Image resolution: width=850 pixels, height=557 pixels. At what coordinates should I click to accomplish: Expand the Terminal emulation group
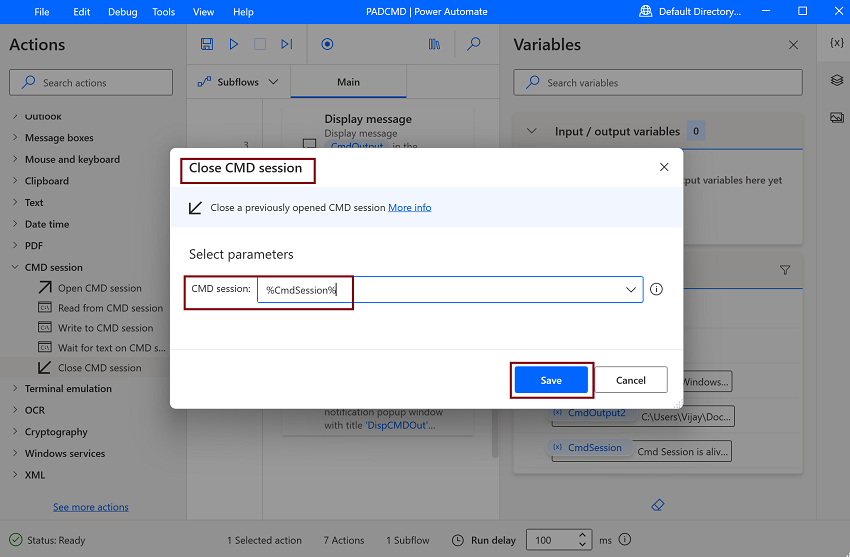pos(15,388)
